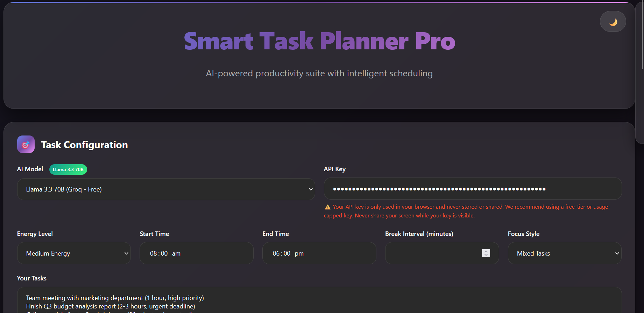644x313 pixels.
Task: Click the Break Interval input box
Action: [430, 253]
